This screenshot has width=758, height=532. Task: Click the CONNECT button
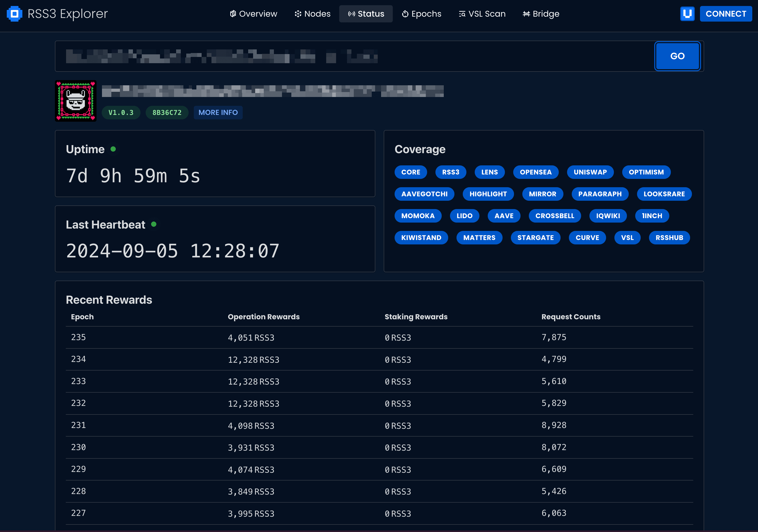[x=726, y=14]
